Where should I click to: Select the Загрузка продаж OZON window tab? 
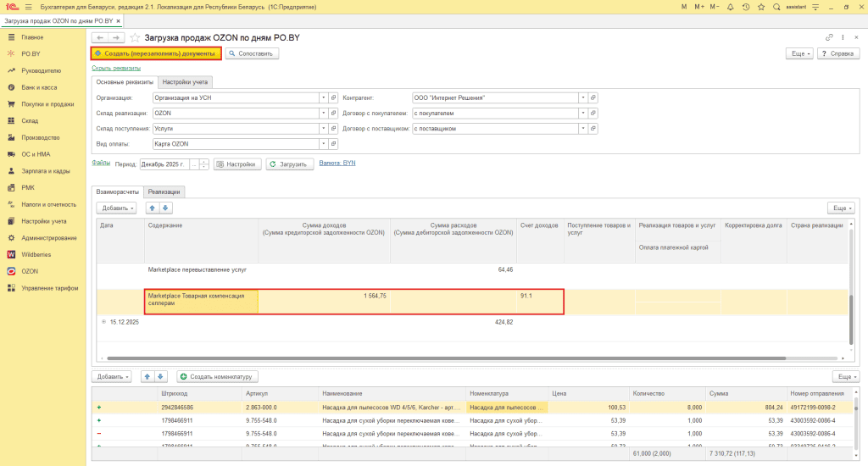click(x=58, y=21)
